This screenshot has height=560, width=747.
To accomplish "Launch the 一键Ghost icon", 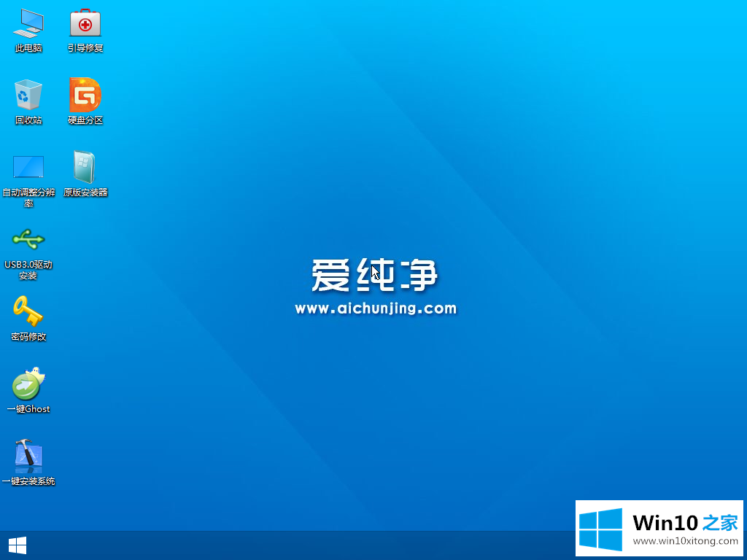I will [x=28, y=384].
